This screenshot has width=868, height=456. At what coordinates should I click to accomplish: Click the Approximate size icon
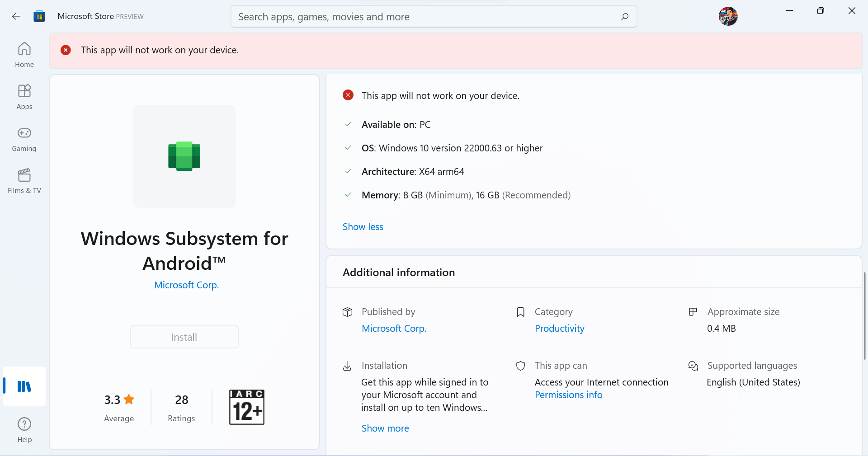click(x=693, y=312)
